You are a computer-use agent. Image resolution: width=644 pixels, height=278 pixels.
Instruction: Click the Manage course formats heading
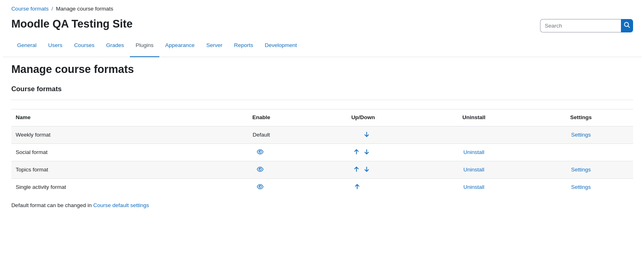[x=72, y=69]
